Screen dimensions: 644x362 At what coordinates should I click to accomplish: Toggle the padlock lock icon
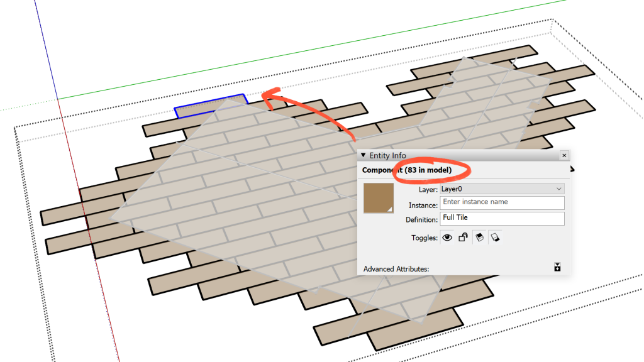coord(463,238)
